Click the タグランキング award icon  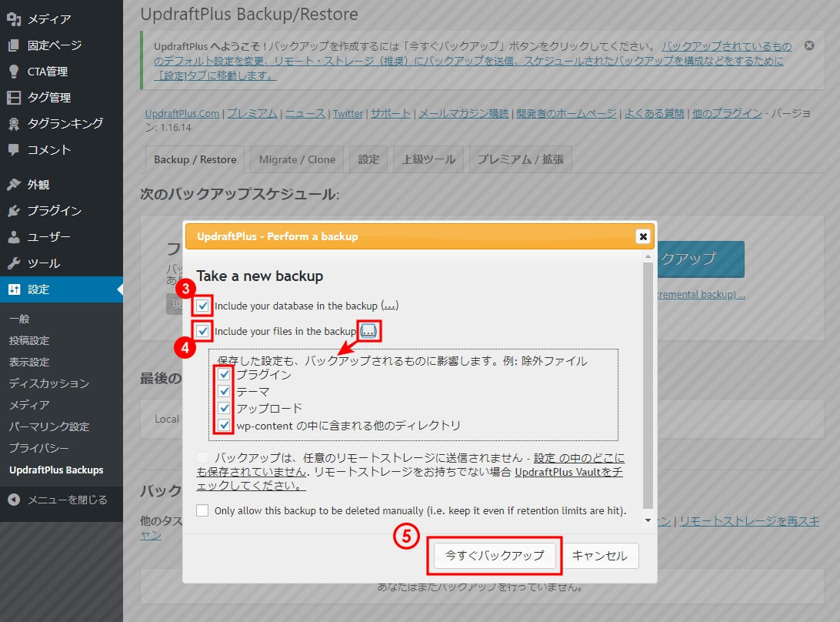click(14, 124)
